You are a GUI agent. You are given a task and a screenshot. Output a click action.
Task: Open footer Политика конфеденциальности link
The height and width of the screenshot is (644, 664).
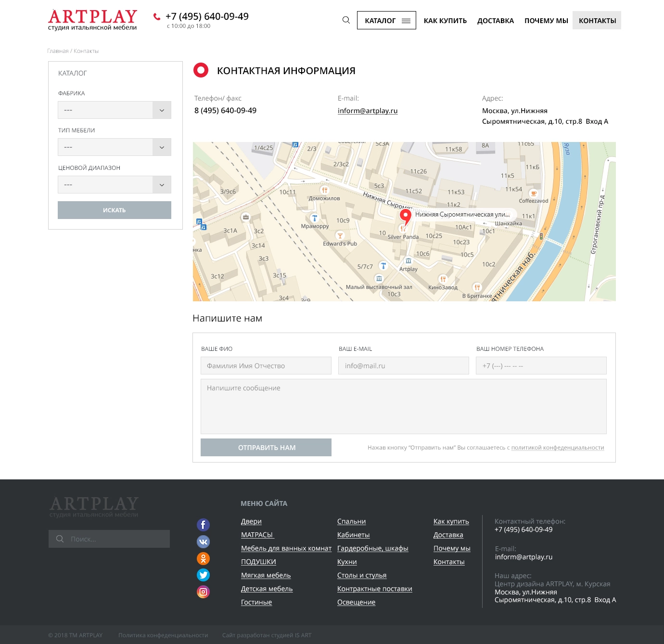click(x=163, y=635)
